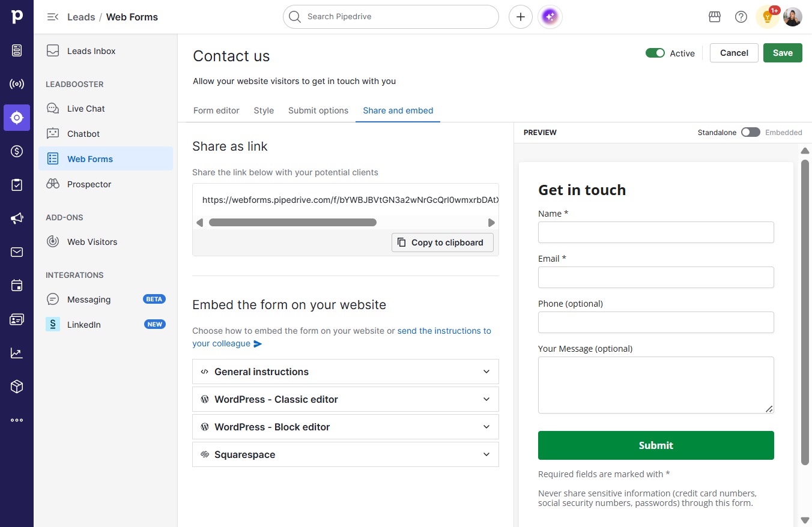
Task: Save the web form
Action: coord(783,53)
